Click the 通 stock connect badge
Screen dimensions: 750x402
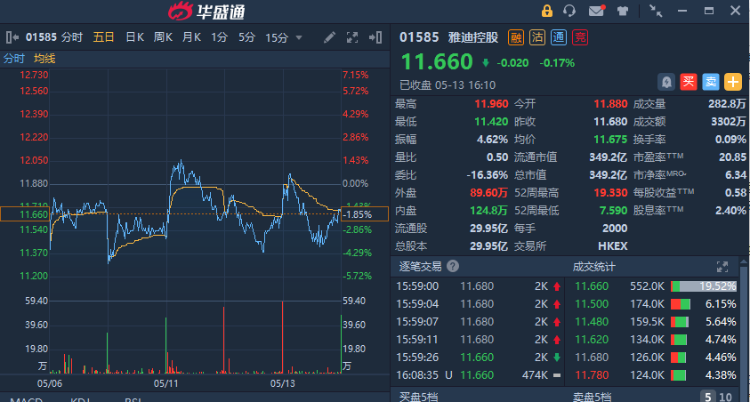tap(559, 37)
